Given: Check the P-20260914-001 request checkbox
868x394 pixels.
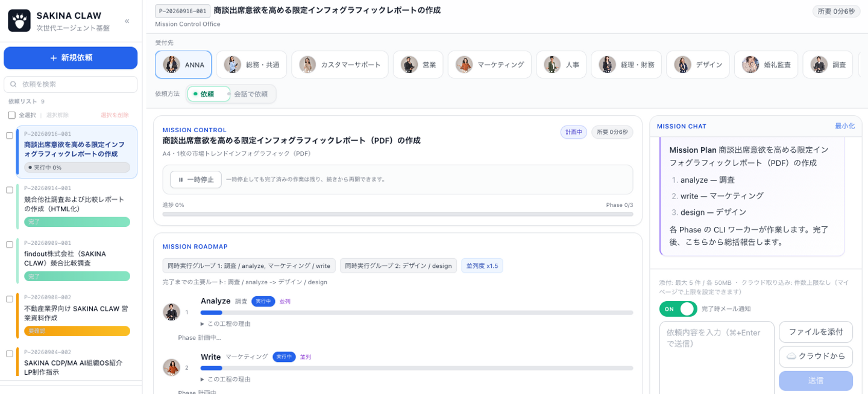Looking at the screenshot, I should (10, 190).
